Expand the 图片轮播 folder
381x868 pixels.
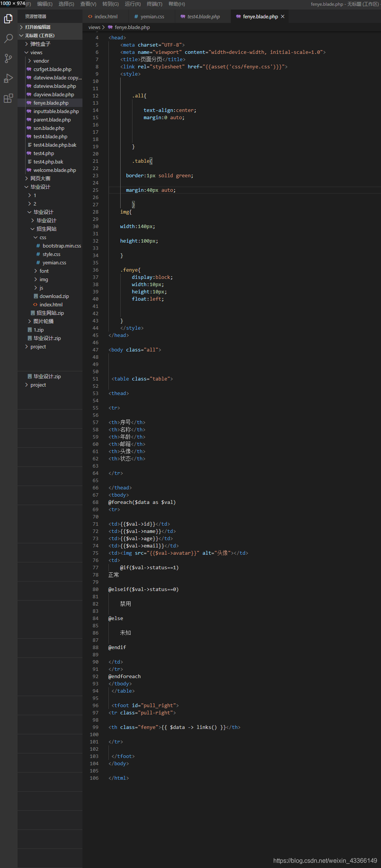(x=29, y=321)
